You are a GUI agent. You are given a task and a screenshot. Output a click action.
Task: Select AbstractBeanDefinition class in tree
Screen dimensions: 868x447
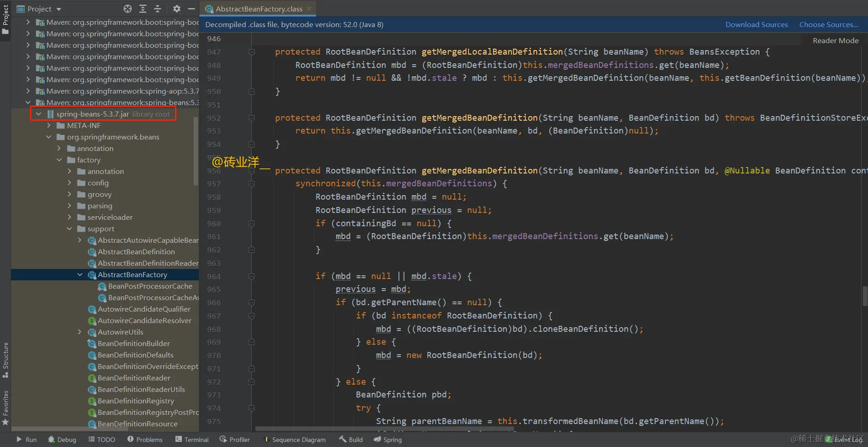tap(136, 251)
